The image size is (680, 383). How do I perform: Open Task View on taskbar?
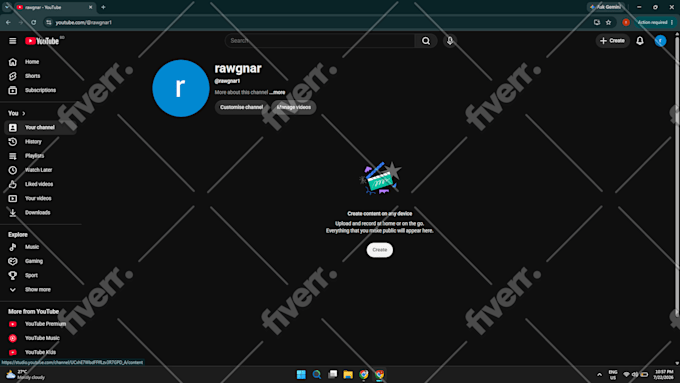pos(333,374)
